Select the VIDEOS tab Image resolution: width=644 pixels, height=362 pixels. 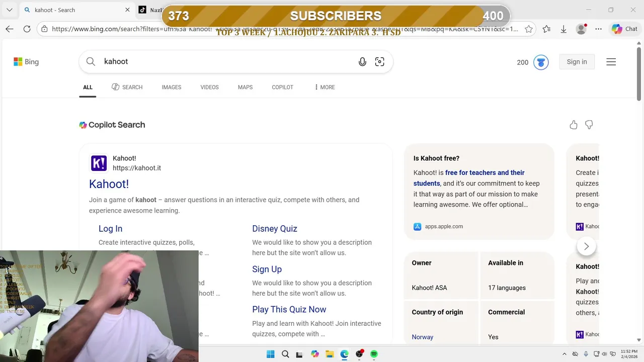pos(209,87)
